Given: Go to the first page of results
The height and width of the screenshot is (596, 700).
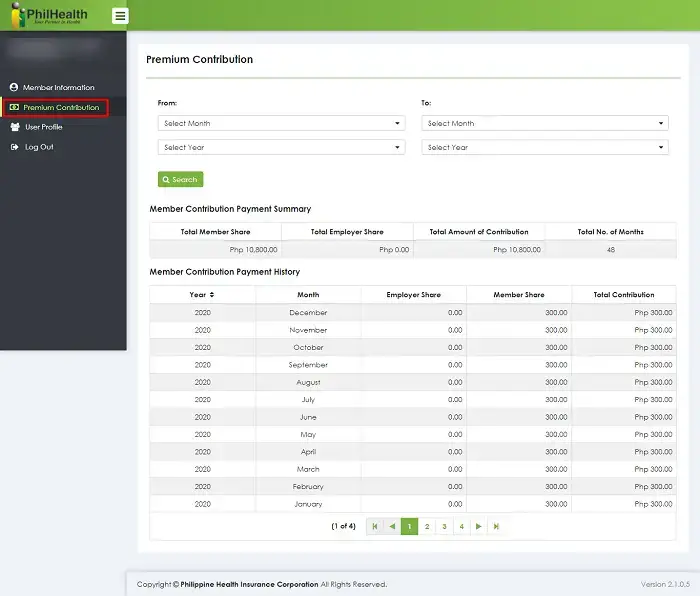Looking at the screenshot, I should (x=375, y=526).
